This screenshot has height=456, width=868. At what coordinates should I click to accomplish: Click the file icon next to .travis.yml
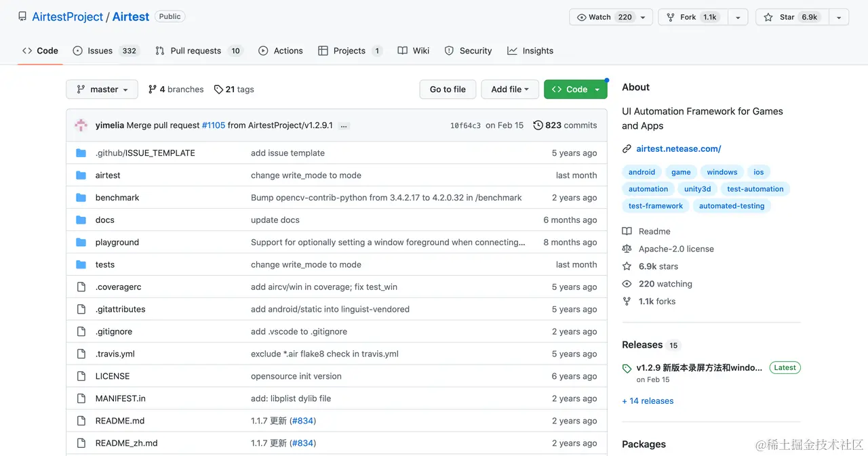[x=81, y=354]
